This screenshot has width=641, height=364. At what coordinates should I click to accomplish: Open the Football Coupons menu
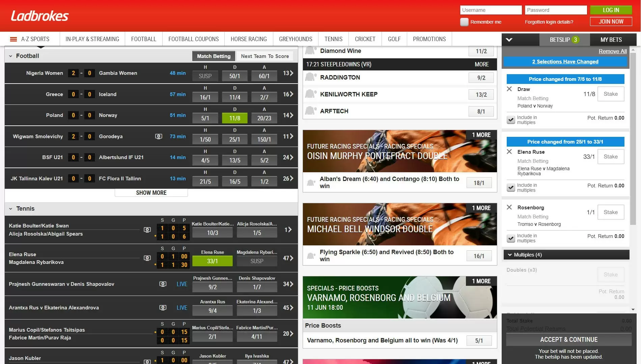click(x=194, y=39)
